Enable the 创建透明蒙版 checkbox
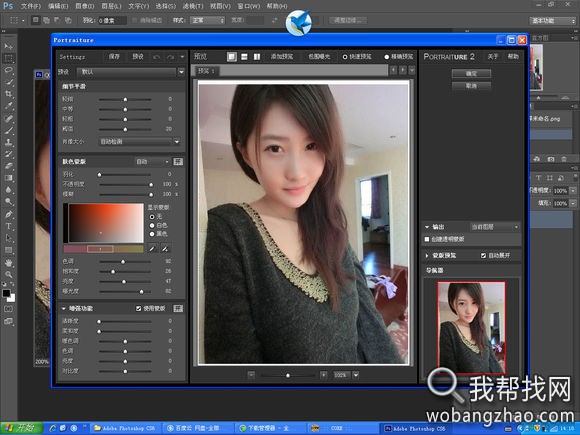 pos(427,239)
